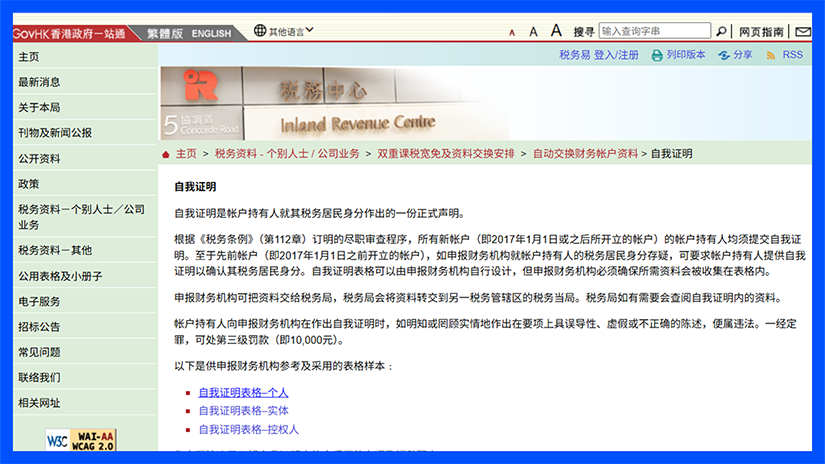The width and height of the screenshot is (825, 464).
Task: Select the large A font size
Action: click(x=556, y=31)
